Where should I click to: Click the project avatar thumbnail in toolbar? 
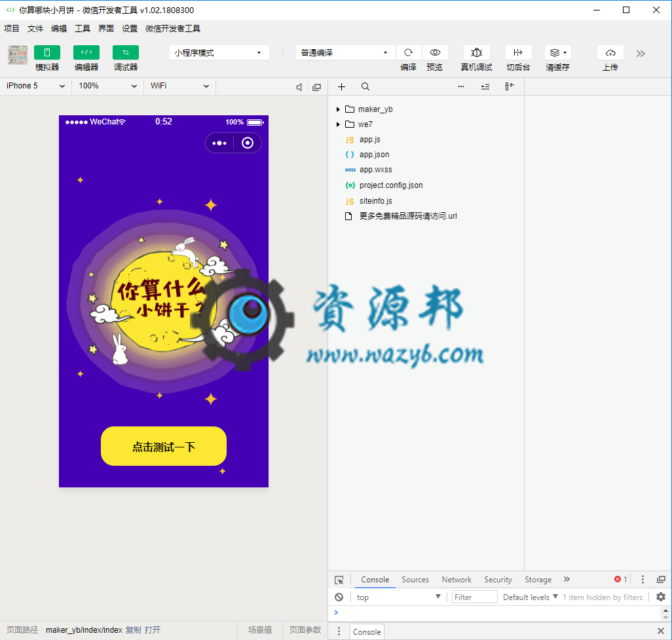18,55
